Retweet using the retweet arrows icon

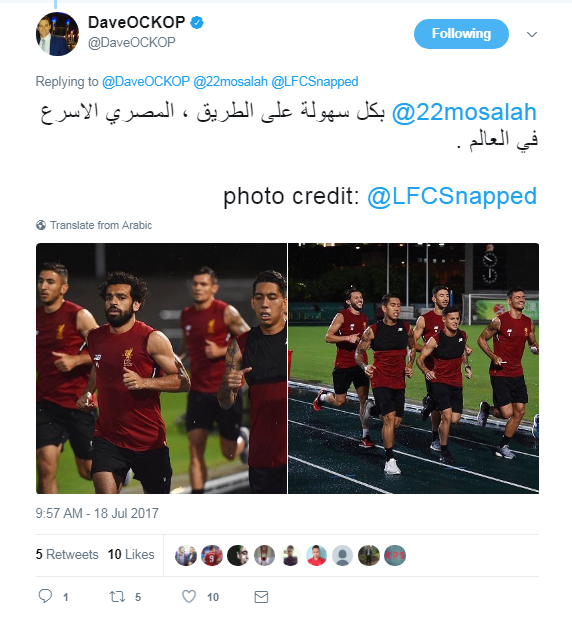[117, 597]
